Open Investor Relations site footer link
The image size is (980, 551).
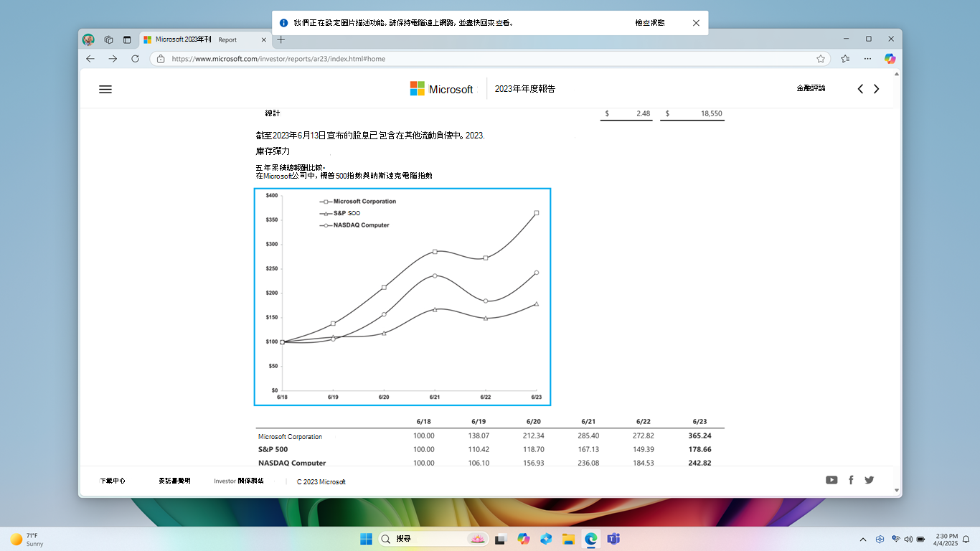239,481
